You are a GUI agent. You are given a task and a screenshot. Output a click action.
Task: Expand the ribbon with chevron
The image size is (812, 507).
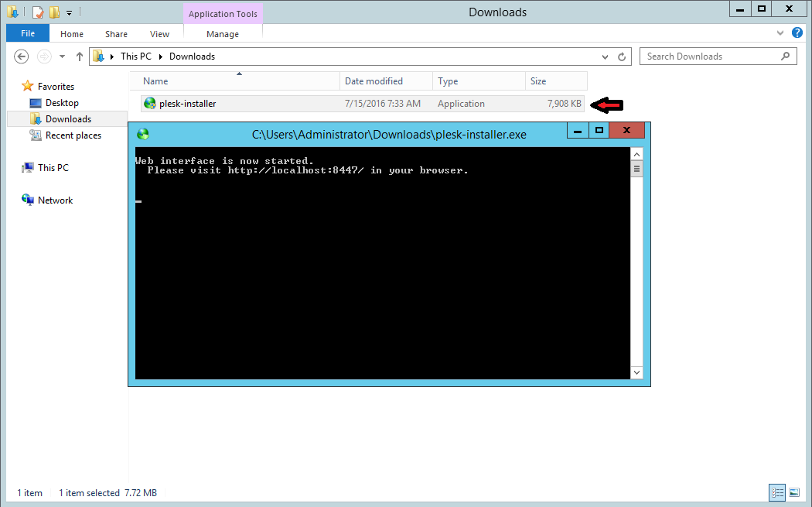tap(780, 33)
